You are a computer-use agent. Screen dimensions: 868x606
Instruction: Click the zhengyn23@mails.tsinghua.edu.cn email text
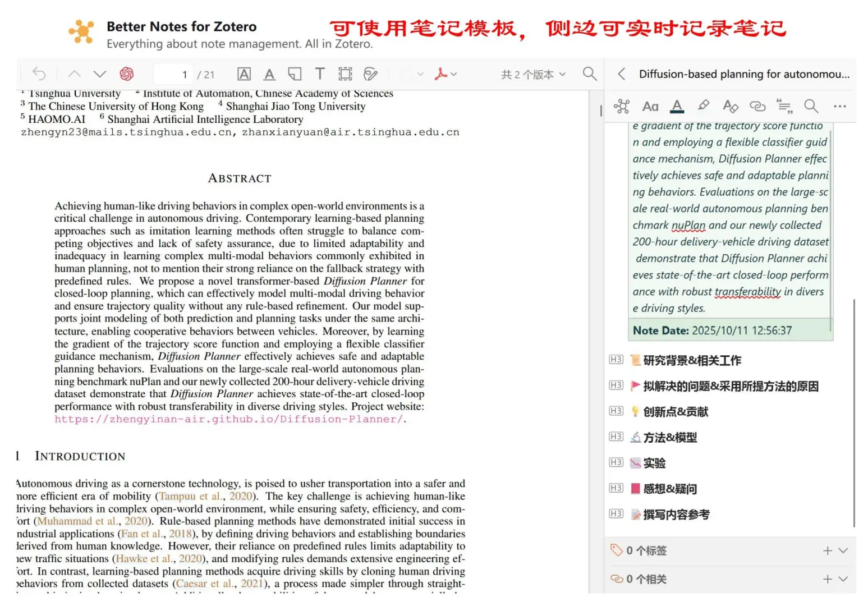(x=126, y=132)
